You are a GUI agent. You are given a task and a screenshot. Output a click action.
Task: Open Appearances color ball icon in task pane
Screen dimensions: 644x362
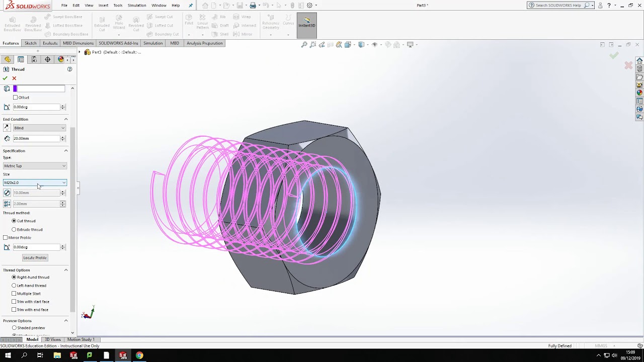point(639,93)
